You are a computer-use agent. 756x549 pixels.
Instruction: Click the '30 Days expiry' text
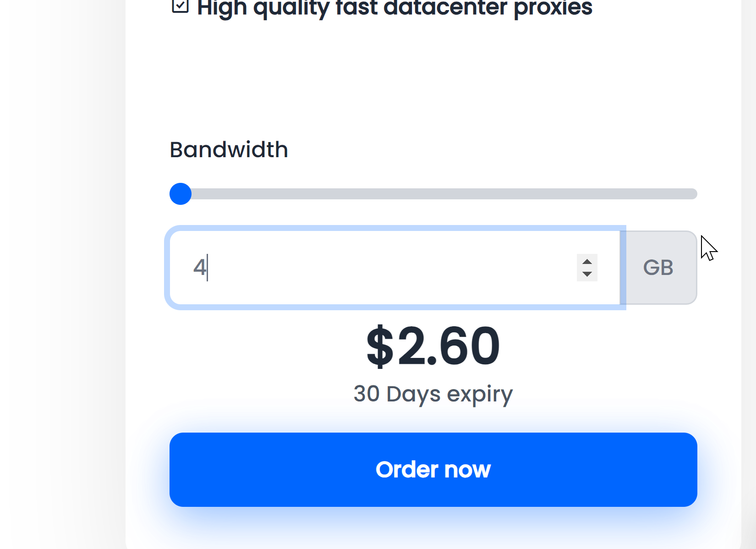point(433,394)
